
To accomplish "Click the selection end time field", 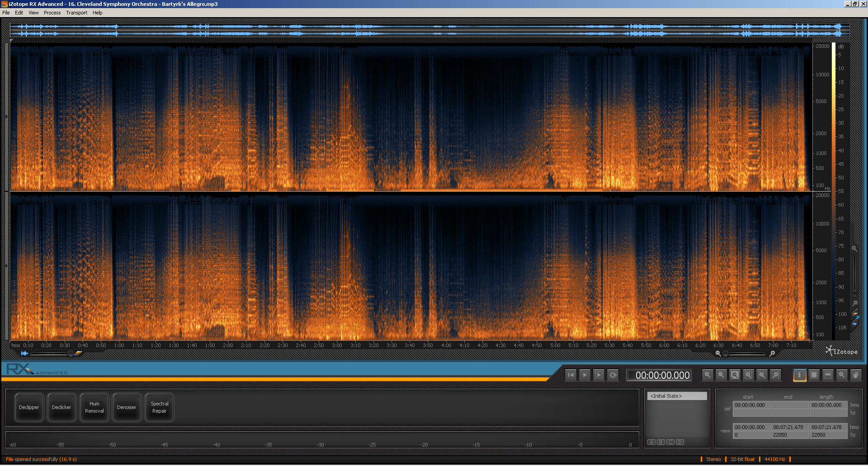I will [790, 405].
